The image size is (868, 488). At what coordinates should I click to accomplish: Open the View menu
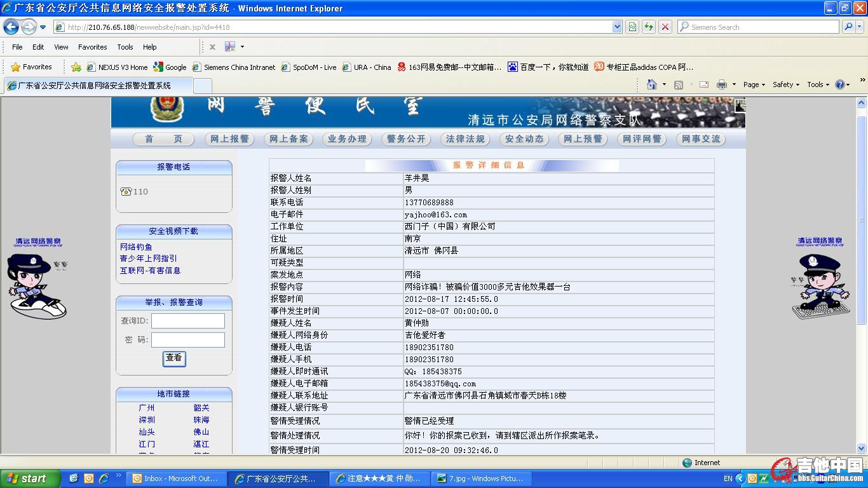tap(61, 47)
